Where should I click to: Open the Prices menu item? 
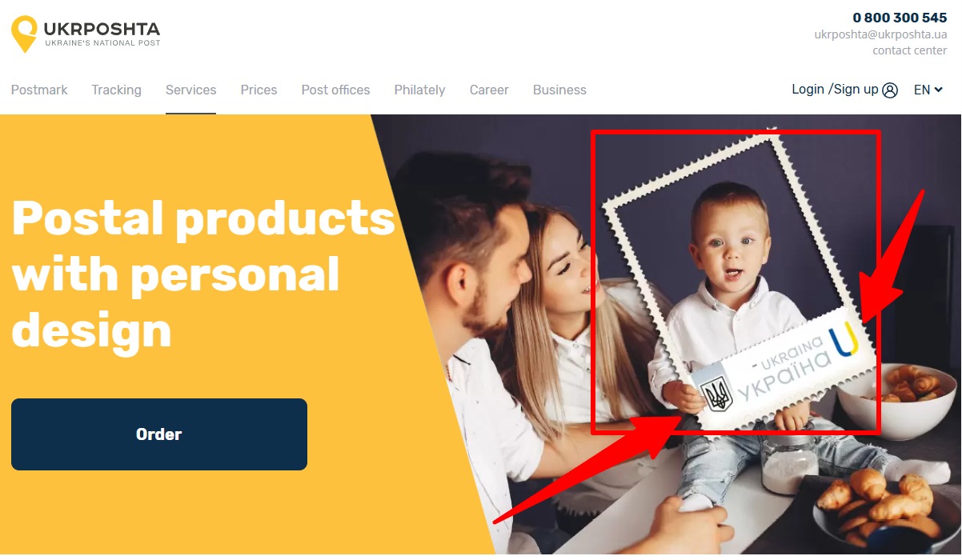click(x=259, y=90)
